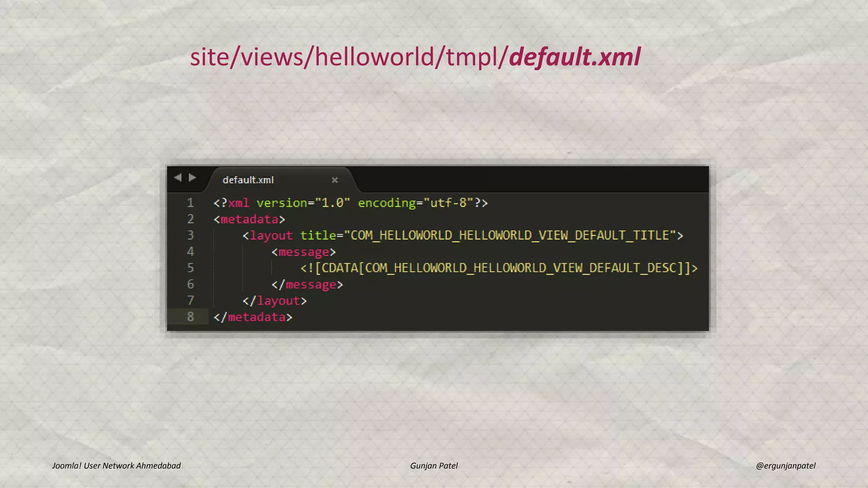Click the closing </layout> tag

click(x=275, y=301)
